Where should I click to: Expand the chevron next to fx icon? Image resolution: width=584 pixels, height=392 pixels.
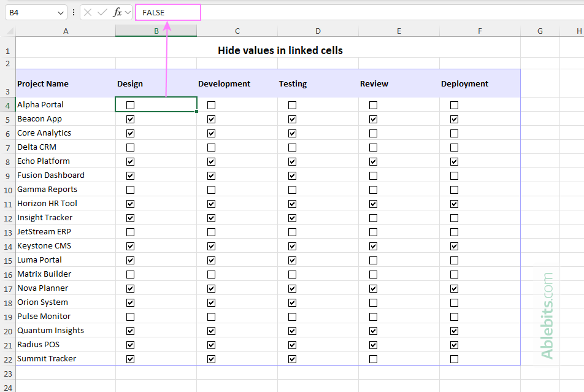point(128,12)
